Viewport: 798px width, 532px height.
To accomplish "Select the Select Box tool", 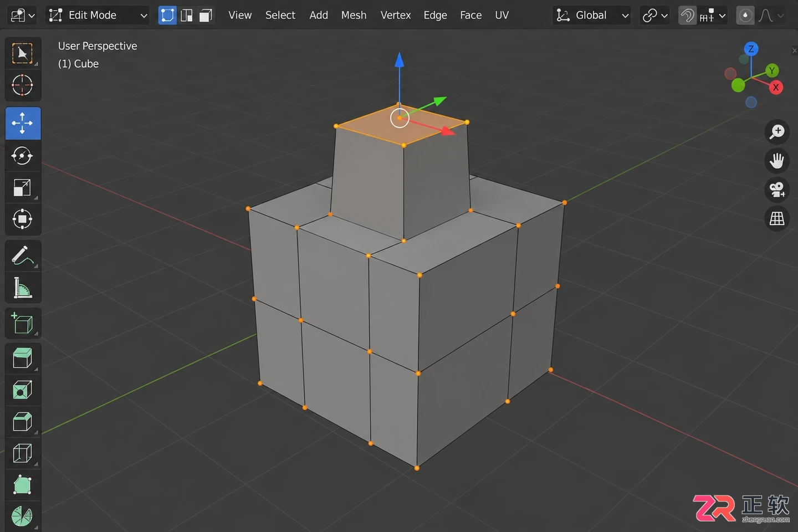I will (x=23, y=53).
